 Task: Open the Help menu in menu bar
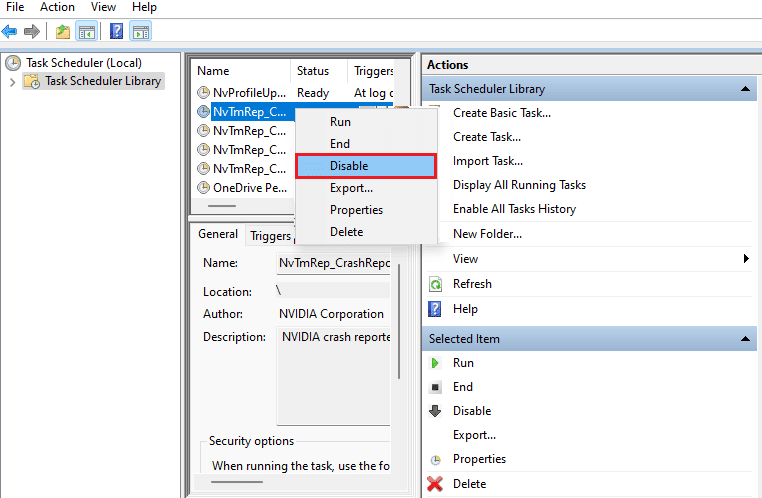[x=144, y=7]
